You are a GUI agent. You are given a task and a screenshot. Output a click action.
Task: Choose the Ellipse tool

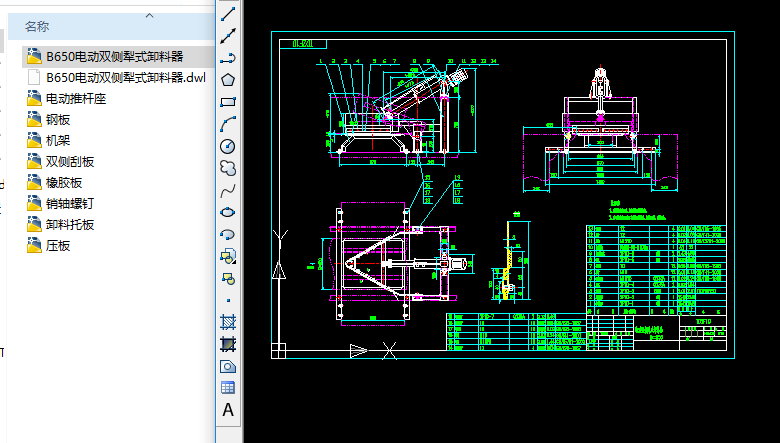228,211
